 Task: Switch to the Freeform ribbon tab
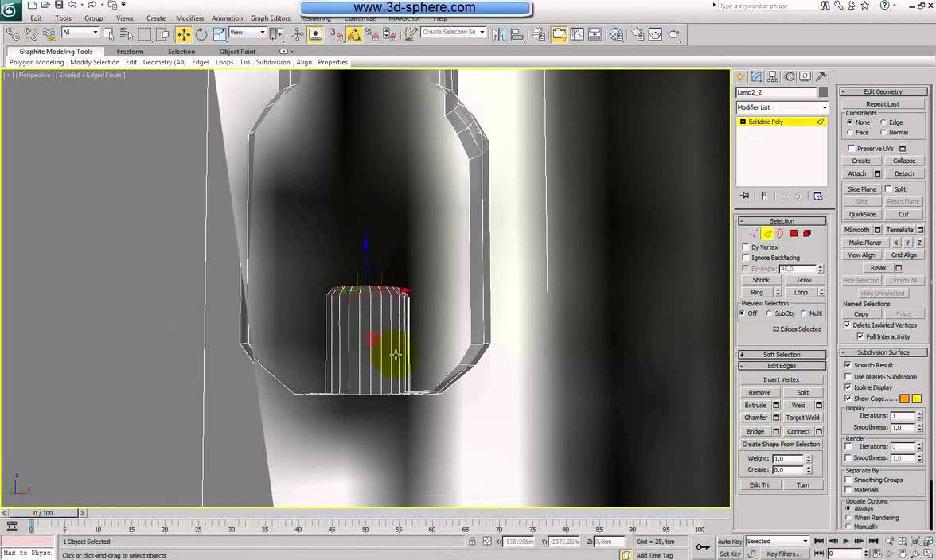(x=130, y=52)
